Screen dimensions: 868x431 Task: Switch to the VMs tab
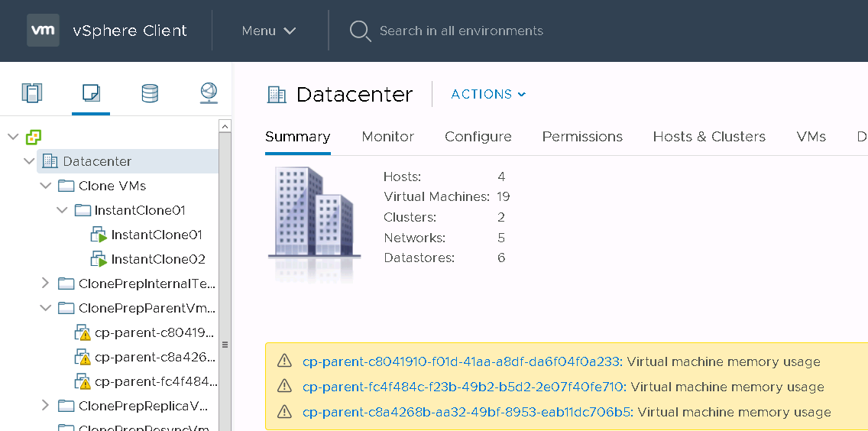point(811,137)
